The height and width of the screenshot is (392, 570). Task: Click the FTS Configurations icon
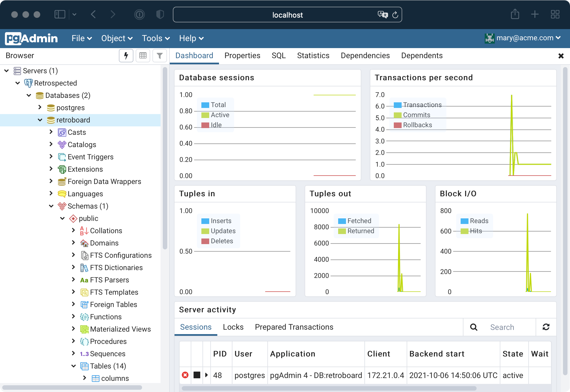coord(84,255)
